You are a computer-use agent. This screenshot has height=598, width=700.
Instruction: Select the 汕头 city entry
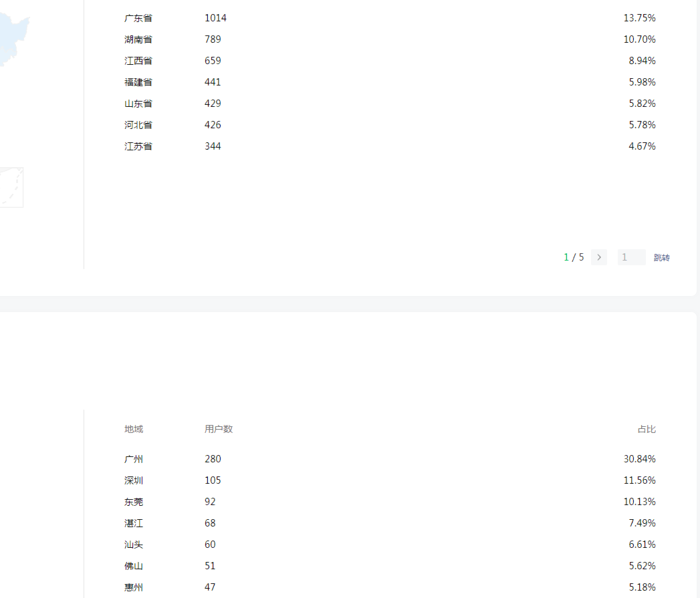click(x=134, y=545)
